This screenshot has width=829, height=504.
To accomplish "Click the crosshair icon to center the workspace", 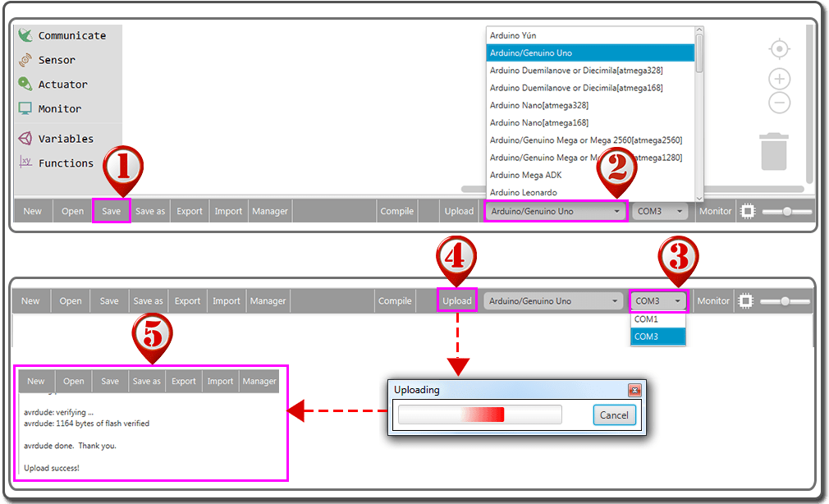I will pyautogui.click(x=779, y=49).
